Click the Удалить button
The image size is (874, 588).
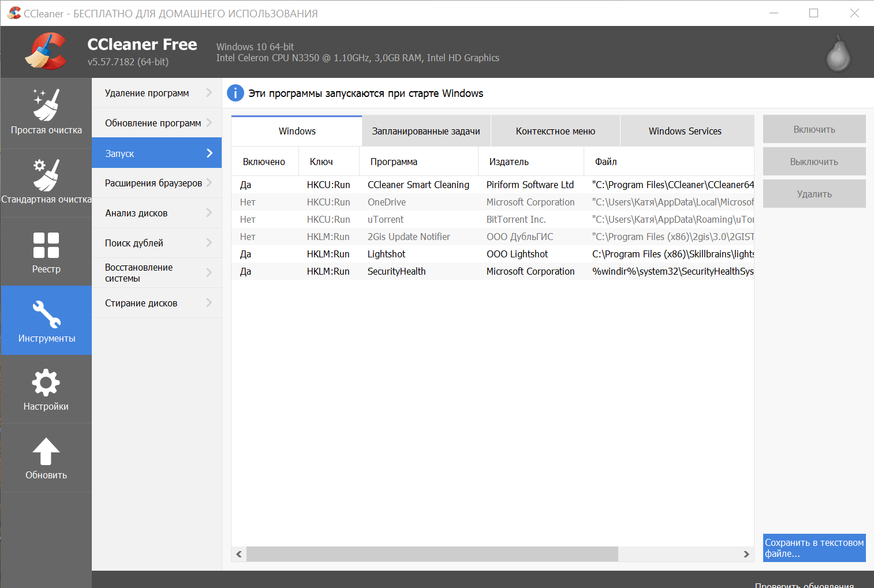tap(814, 194)
